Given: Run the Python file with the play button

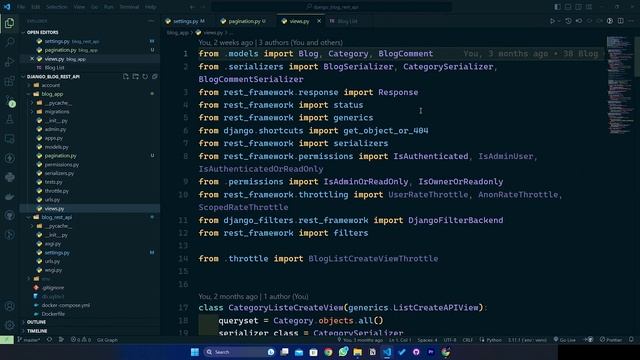Looking at the screenshot, I should point(552,21).
